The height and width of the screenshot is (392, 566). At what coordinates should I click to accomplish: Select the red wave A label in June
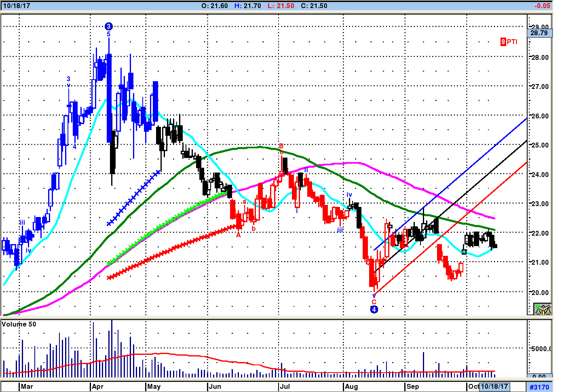point(239,235)
